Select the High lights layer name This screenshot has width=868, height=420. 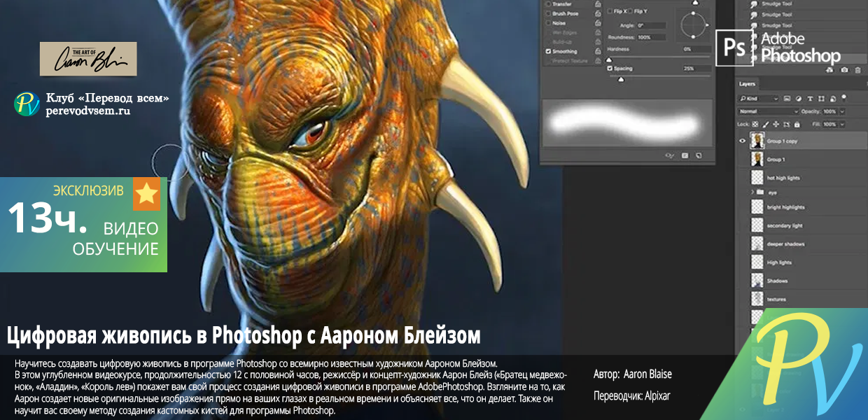pos(778,262)
